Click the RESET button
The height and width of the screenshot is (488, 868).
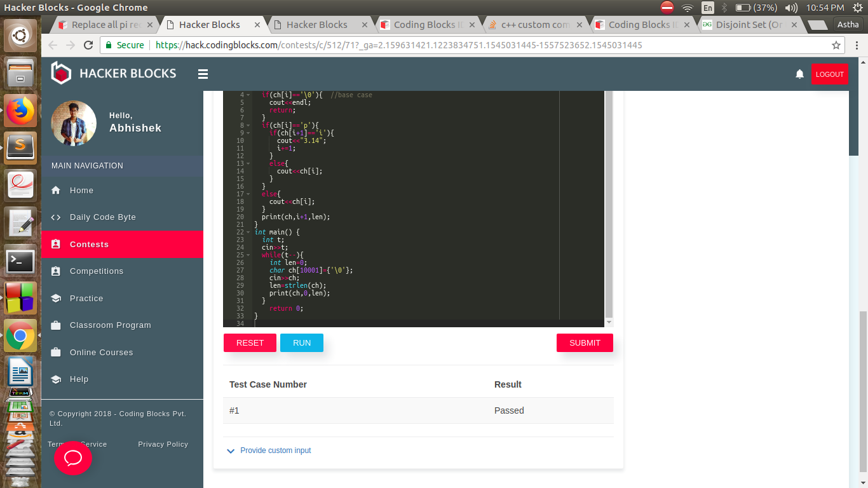pos(250,343)
